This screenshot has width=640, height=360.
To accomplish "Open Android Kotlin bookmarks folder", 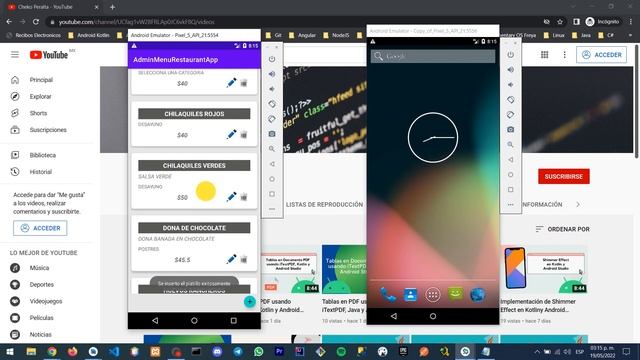I will [x=89, y=36].
